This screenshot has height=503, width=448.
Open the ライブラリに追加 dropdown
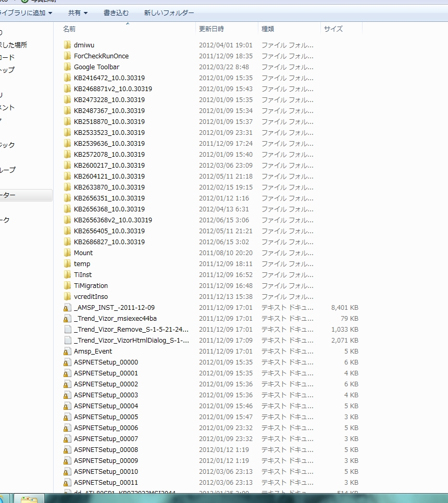pyautogui.click(x=26, y=13)
